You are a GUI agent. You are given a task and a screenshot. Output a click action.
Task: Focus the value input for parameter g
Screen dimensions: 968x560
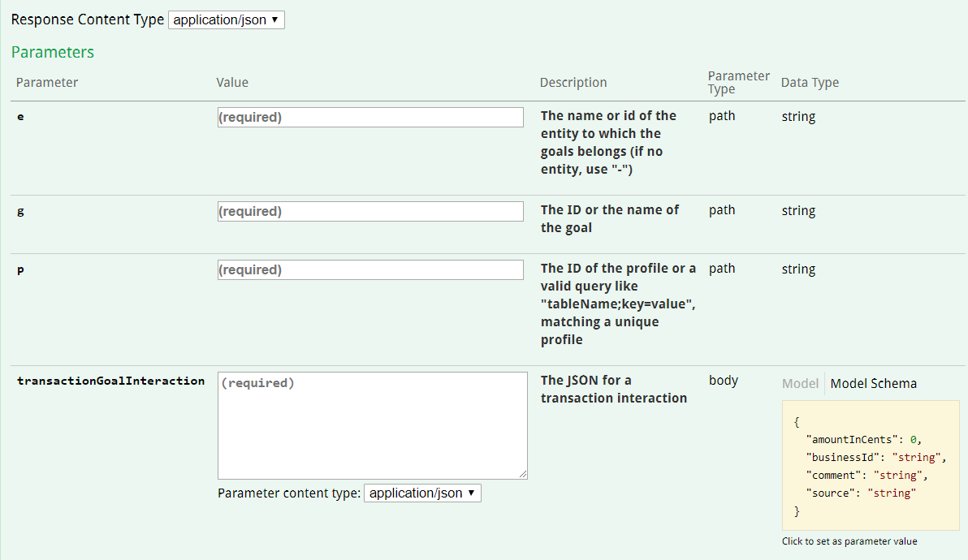click(370, 211)
